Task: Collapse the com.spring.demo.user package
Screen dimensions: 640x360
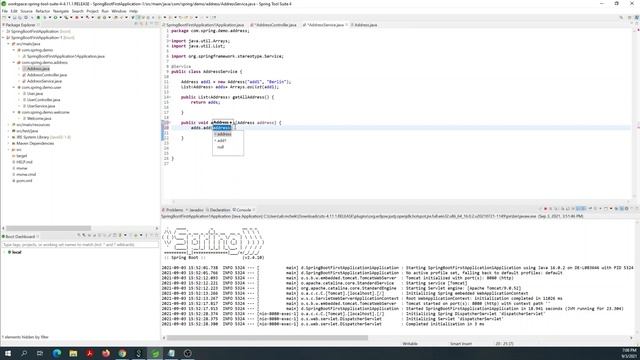Action: 14,87
